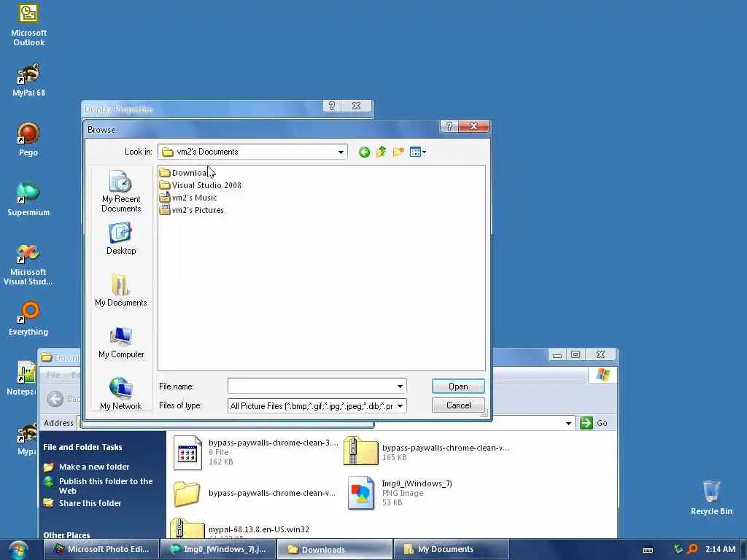The height and width of the screenshot is (560, 747).
Task: Switch to Downloads taskbar button
Action: coord(335,550)
